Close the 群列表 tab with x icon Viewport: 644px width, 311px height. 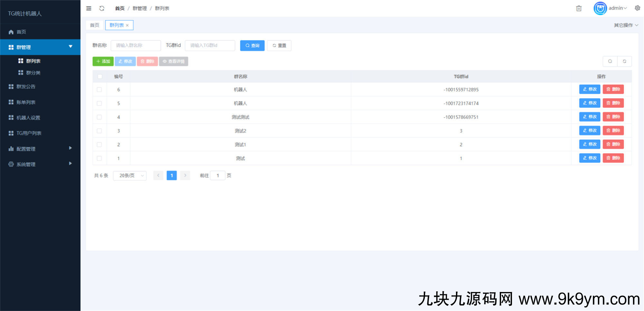(x=128, y=25)
